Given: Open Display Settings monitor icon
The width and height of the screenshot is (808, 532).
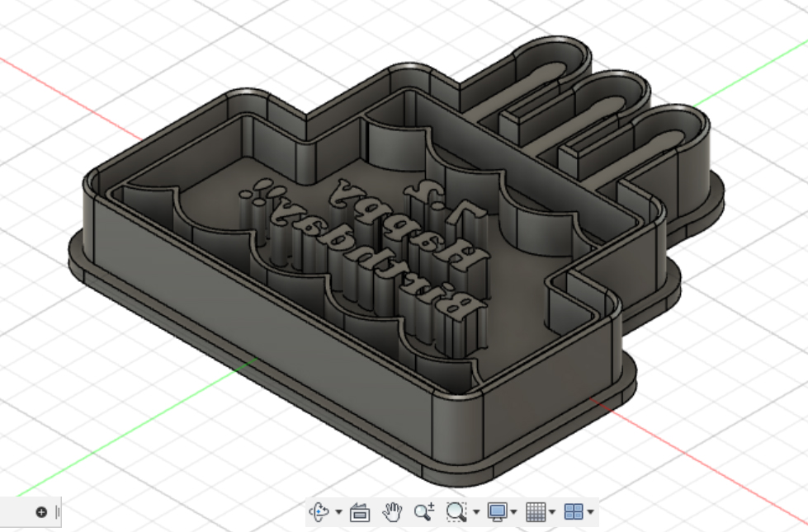Looking at the screenshot, I should (498, 512).
